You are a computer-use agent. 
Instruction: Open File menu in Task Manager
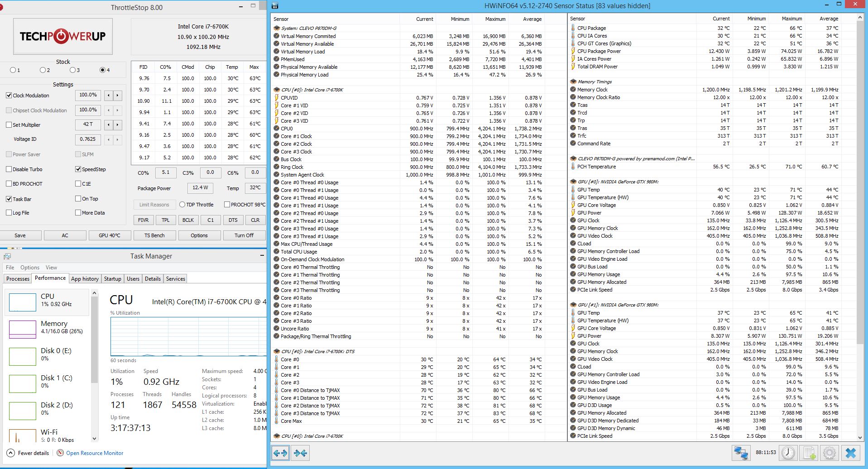click(x=10, y=268)
